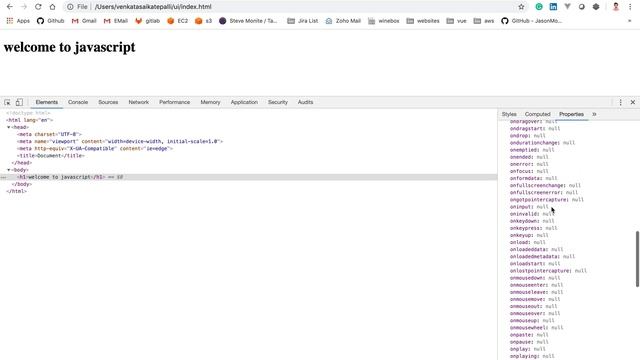Open the Gmail bookmark

(84, 21)
